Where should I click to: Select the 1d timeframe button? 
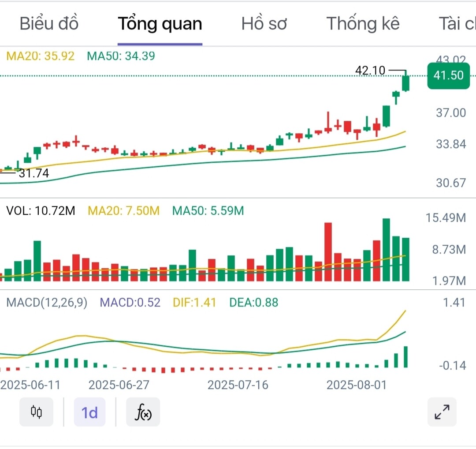point(89,412)
